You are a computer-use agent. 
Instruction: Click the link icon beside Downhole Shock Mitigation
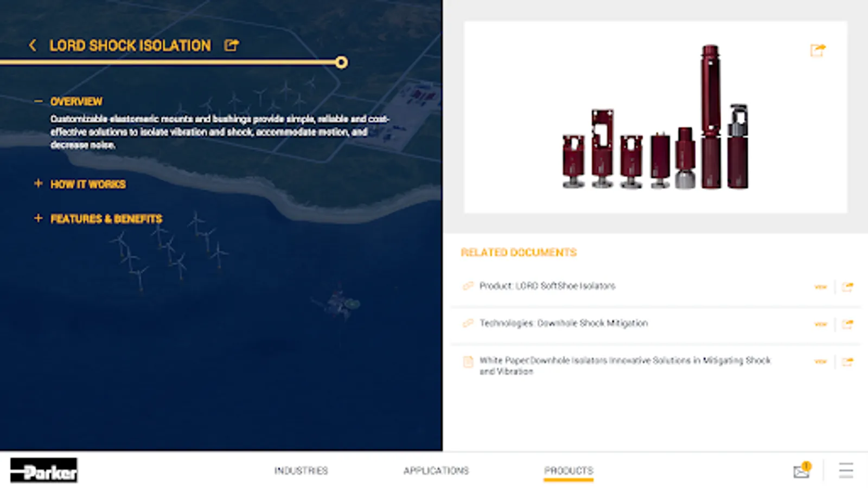point(468,323)
